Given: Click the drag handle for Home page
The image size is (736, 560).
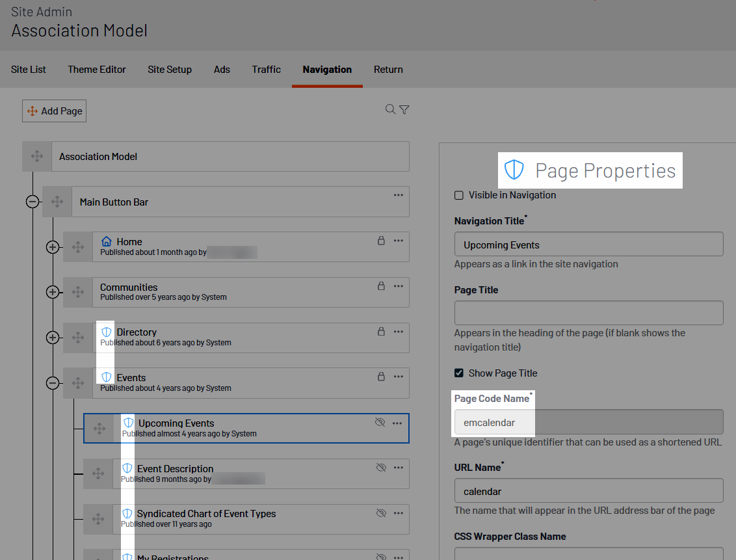Looking at the screenshot, I should 78,247.
